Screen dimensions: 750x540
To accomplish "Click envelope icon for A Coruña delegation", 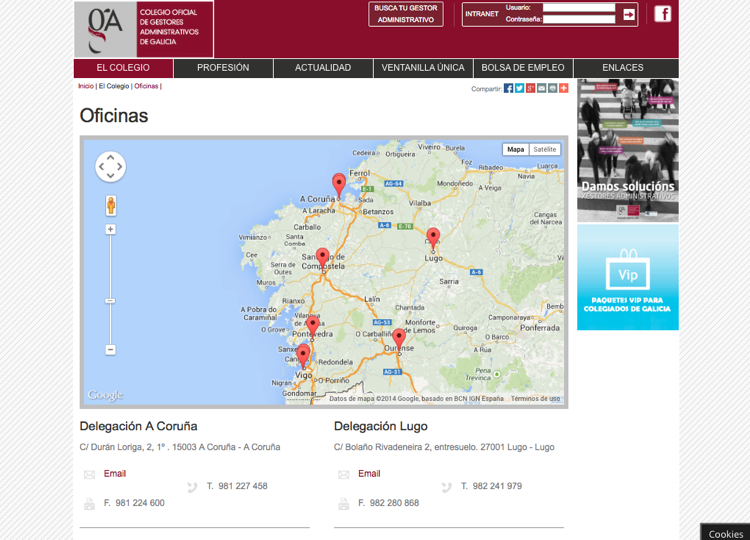I will point(89,474).
